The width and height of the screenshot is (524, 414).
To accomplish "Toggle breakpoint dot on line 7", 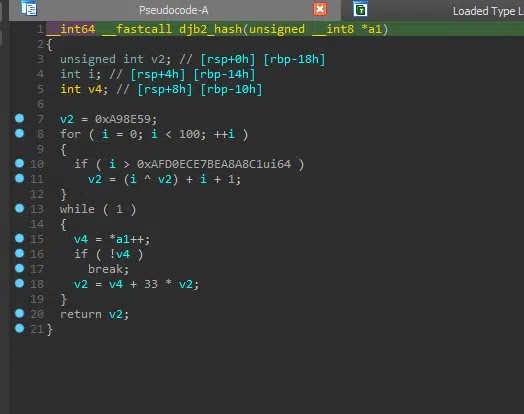I will click(19, 118).
